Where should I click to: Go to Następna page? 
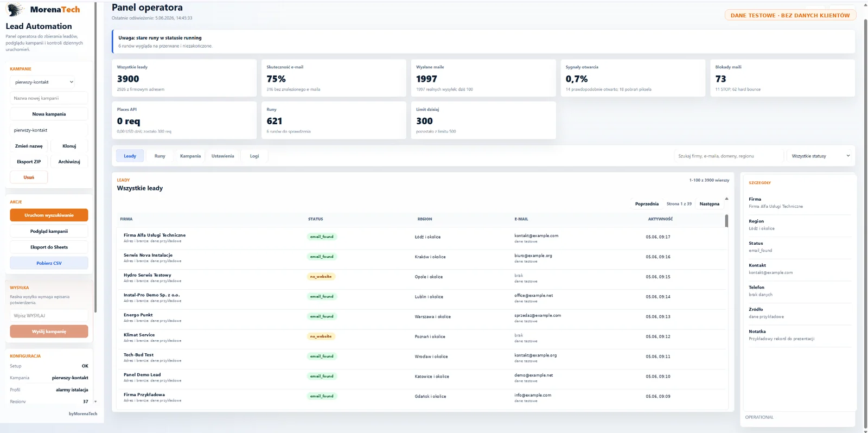[709, 204]
